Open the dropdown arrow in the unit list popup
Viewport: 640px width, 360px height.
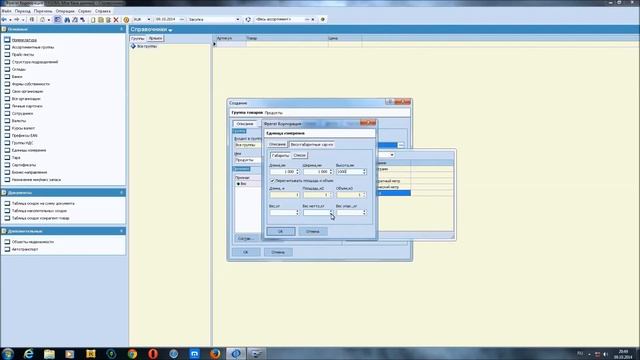[x=392, y=155]
